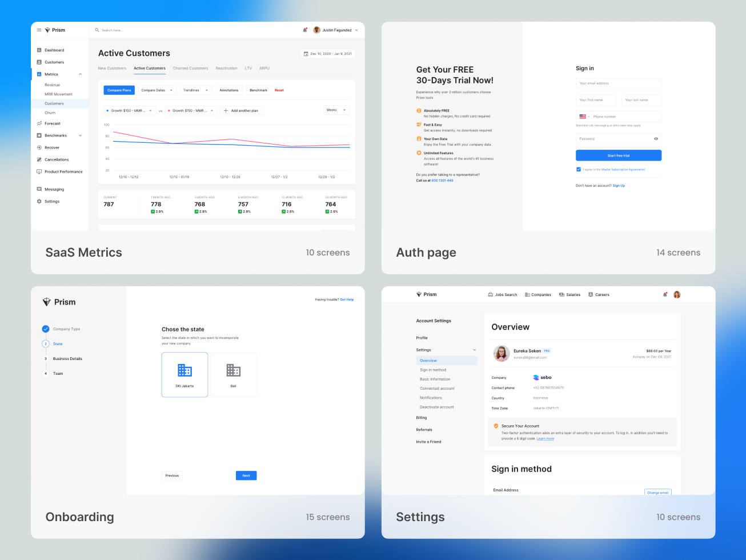Select the Jobs Search briefcase icon
The height and width of the screenshot is (560, 746).
pyautogui.click(x=490, y=294)
